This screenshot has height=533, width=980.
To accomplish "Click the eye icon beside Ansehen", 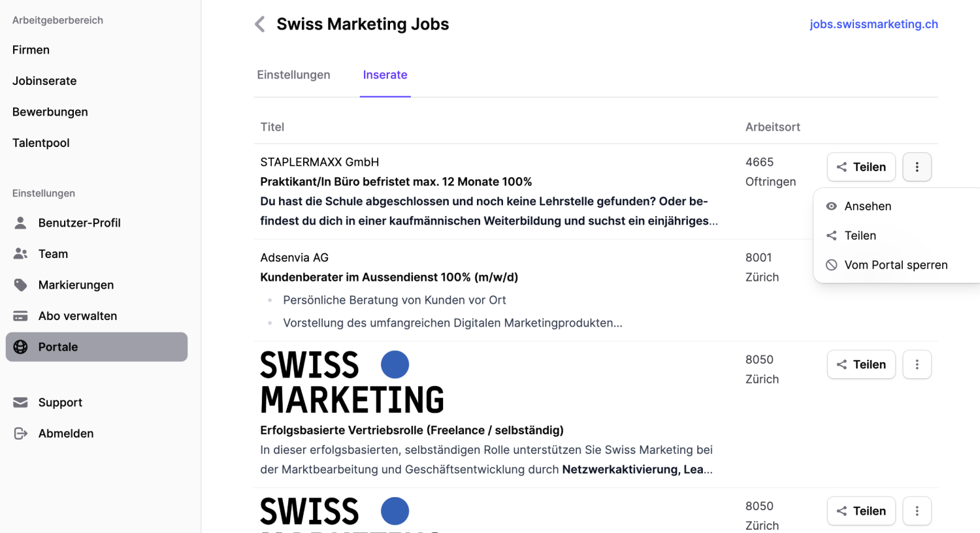I will (831, 206).
